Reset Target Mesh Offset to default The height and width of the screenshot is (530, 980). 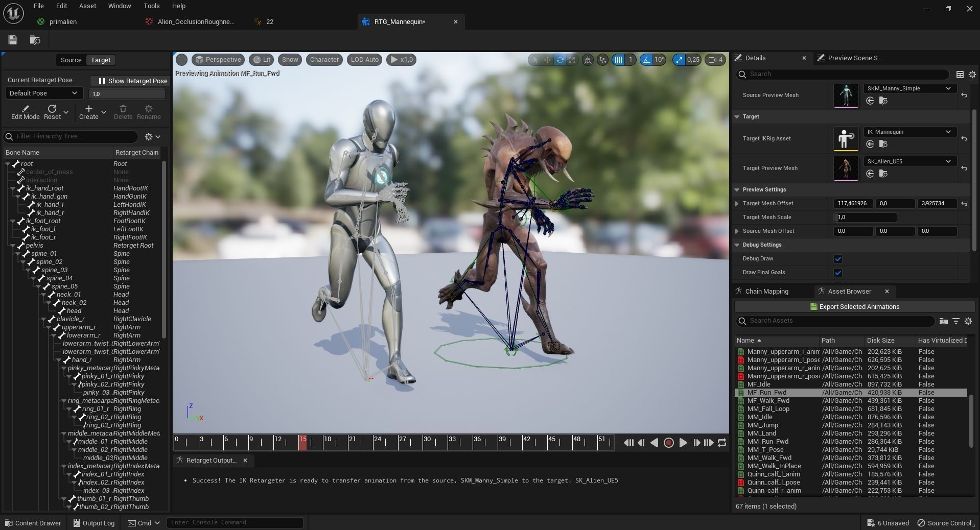click(964, 204)
